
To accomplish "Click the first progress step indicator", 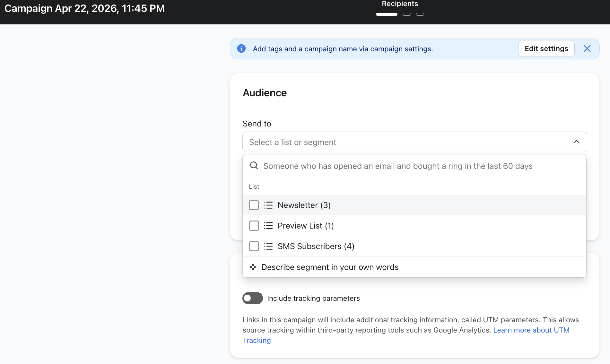I will [387, 14].
